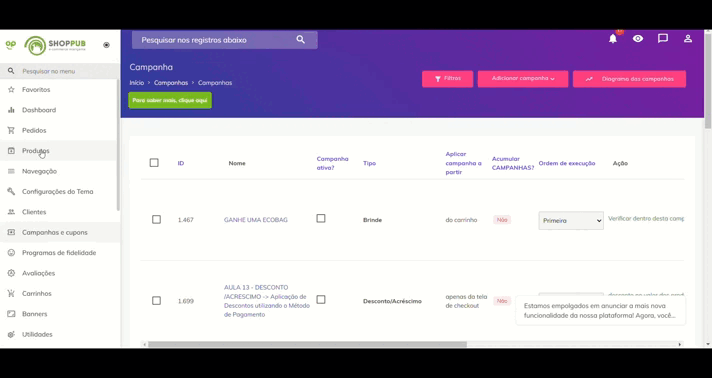Screen dimensions: 712x378
Task: Go to Produtos in sidebar menu
Action: coord(60,150)
